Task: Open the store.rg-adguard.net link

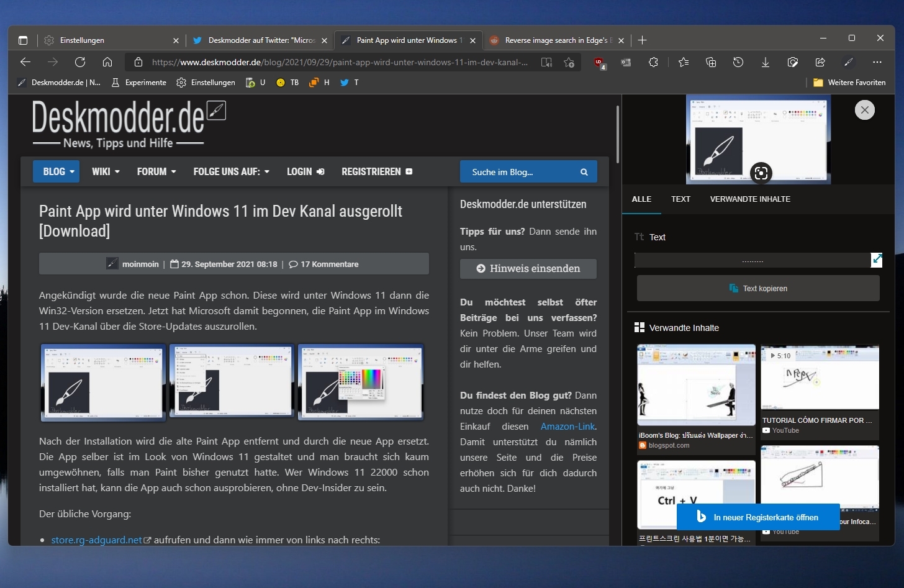Action: [x=97, y=540]
